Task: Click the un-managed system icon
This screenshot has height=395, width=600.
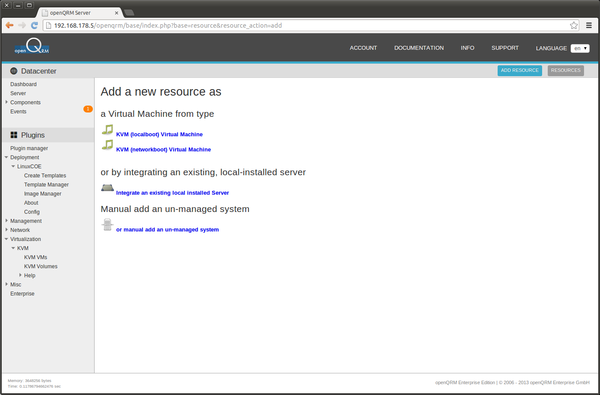Action: [107, 225]
